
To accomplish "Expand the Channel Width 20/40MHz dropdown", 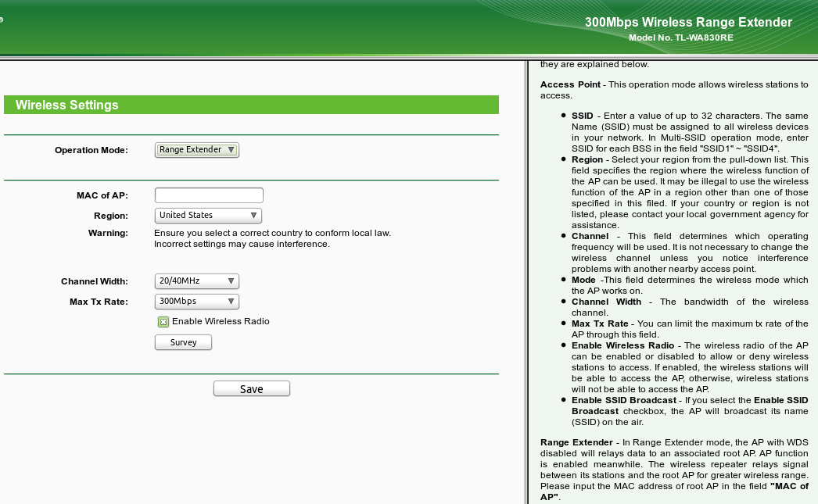I will point(196,281).
